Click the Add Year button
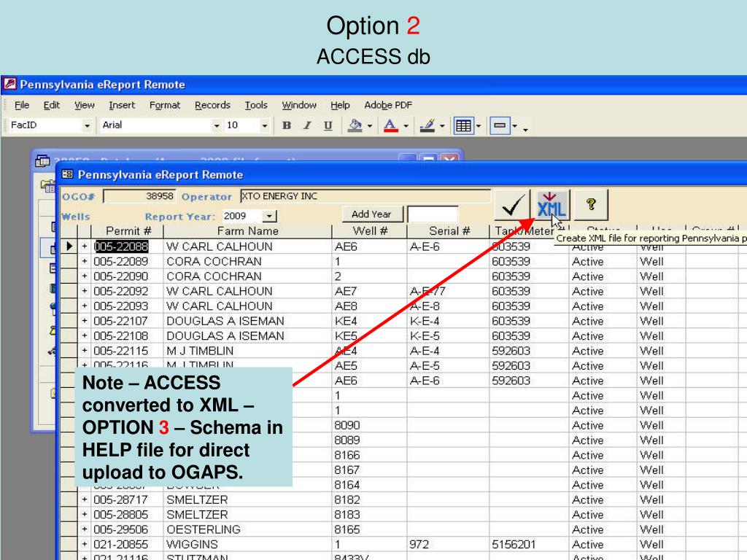The image size is (747, 560). [x=371, y=214]
